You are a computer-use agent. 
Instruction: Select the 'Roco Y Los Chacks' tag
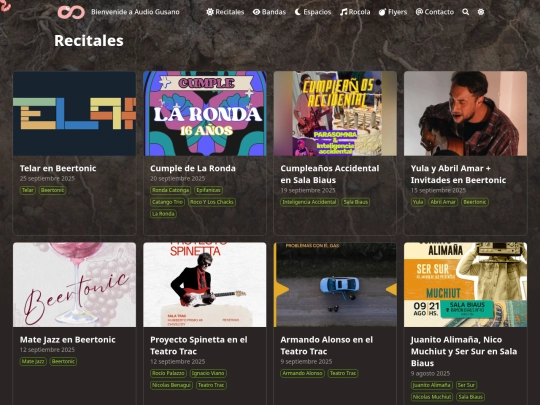[212, 202]
